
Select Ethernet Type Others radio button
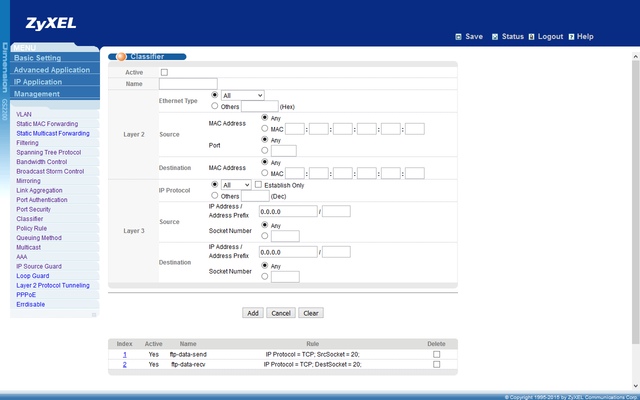click(x=215, y=106)
